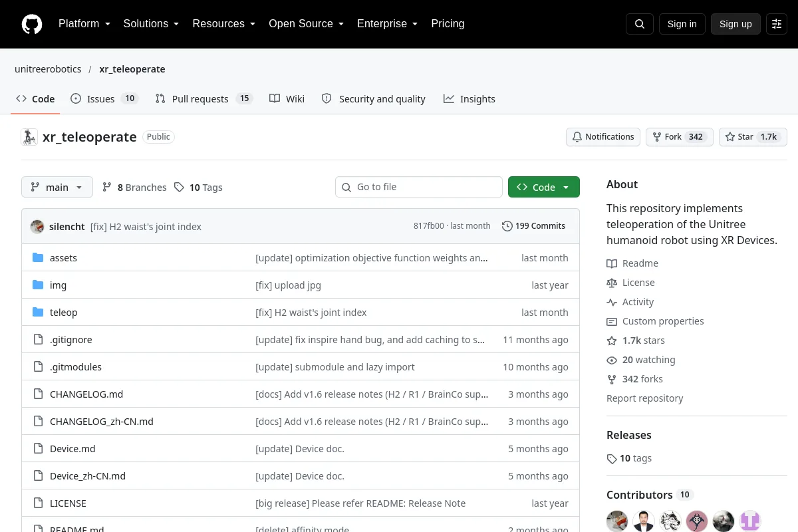Switch to the Security and quality tab
This screenshot has width=798, height=532.
(374, 99)
